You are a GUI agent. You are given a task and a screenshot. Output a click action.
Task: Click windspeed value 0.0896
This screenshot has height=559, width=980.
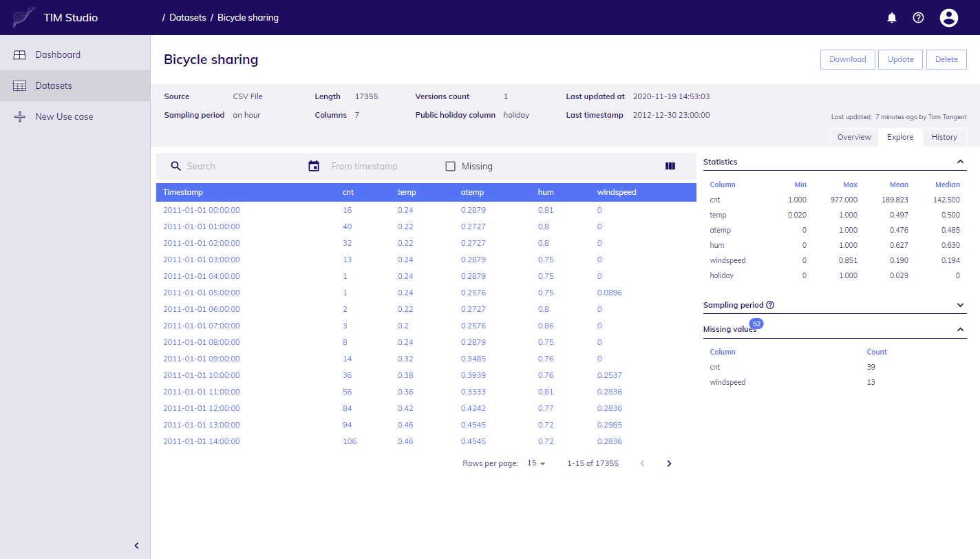(610, 293)
